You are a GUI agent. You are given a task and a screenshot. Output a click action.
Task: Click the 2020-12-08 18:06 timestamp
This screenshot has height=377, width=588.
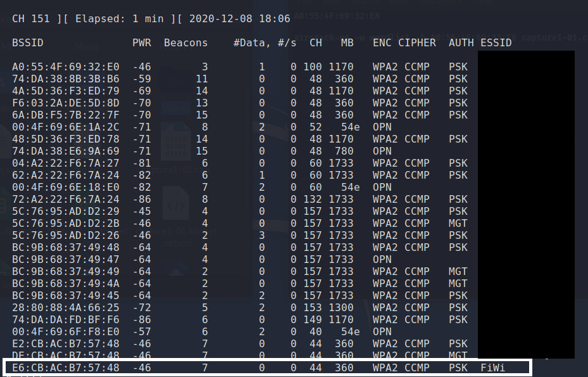240,19
